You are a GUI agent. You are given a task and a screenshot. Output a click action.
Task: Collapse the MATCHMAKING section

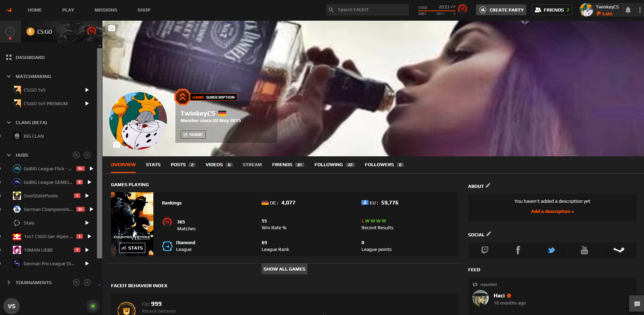click(9, 76)
